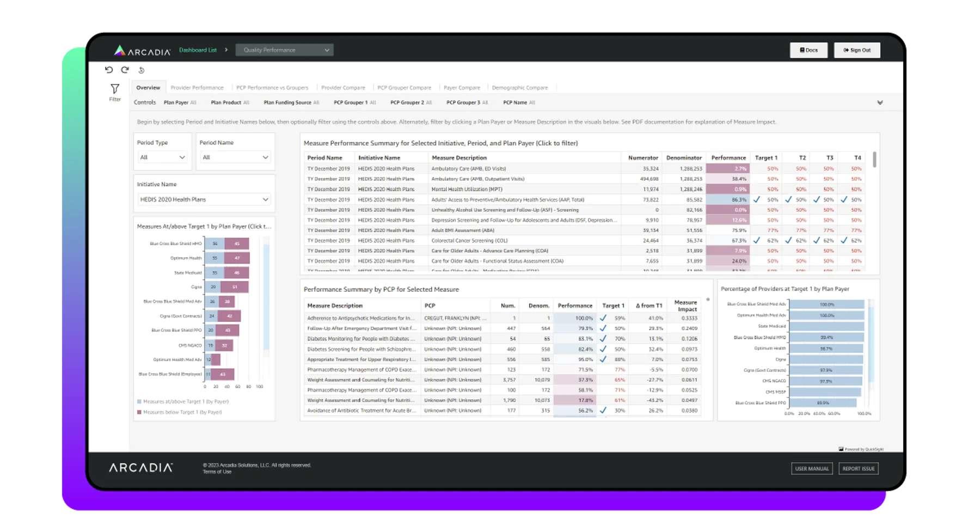
Task: Switch to PCP Performance vs Groupers tab
Action: tap(272, 88)
